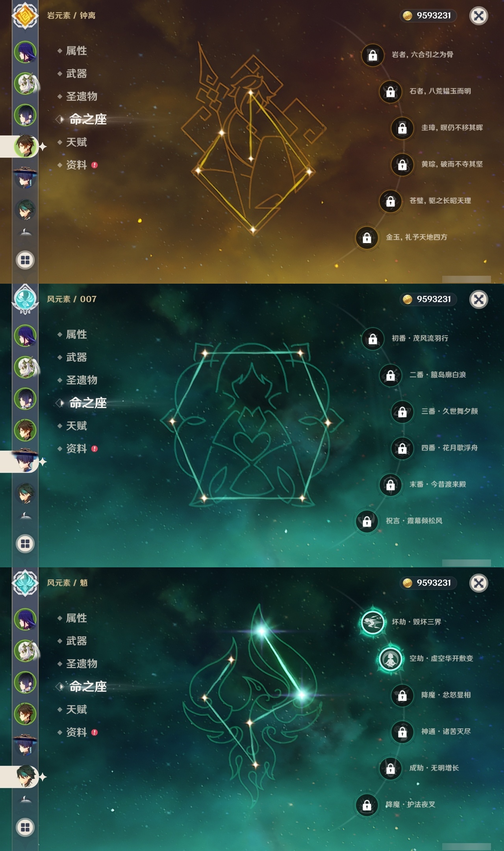Image resolution: width=504 pixels, height=851 pixels.
Task: Open locked constellation icon for 金玉, 礼予天地四方
Action: (367, 238)
